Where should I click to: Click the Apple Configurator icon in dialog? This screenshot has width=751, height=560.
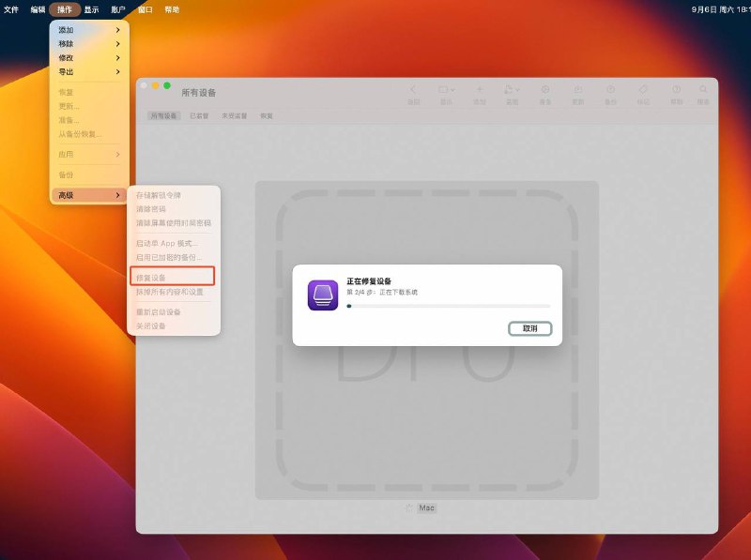[323, 295]
